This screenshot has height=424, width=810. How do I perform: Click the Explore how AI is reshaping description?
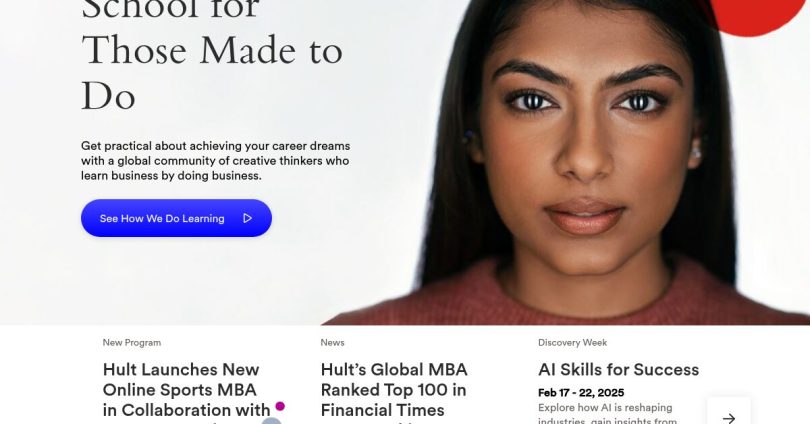[607, 415]
